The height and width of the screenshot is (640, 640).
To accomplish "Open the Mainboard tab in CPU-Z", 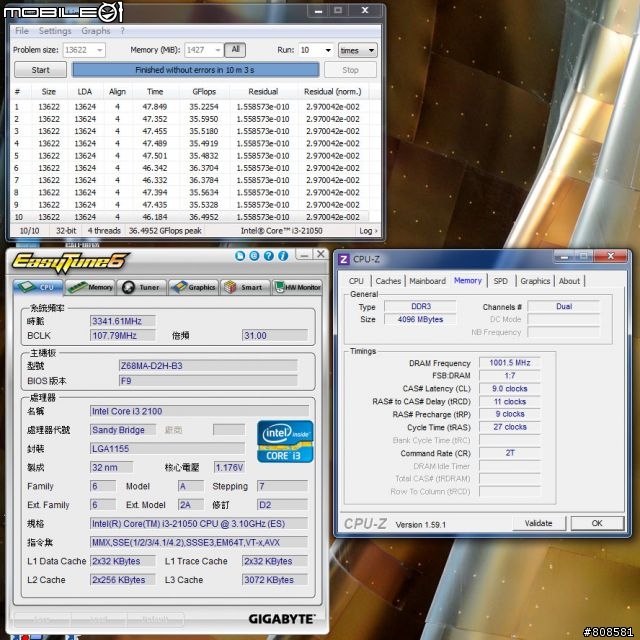I will click(x=427, y=281).
